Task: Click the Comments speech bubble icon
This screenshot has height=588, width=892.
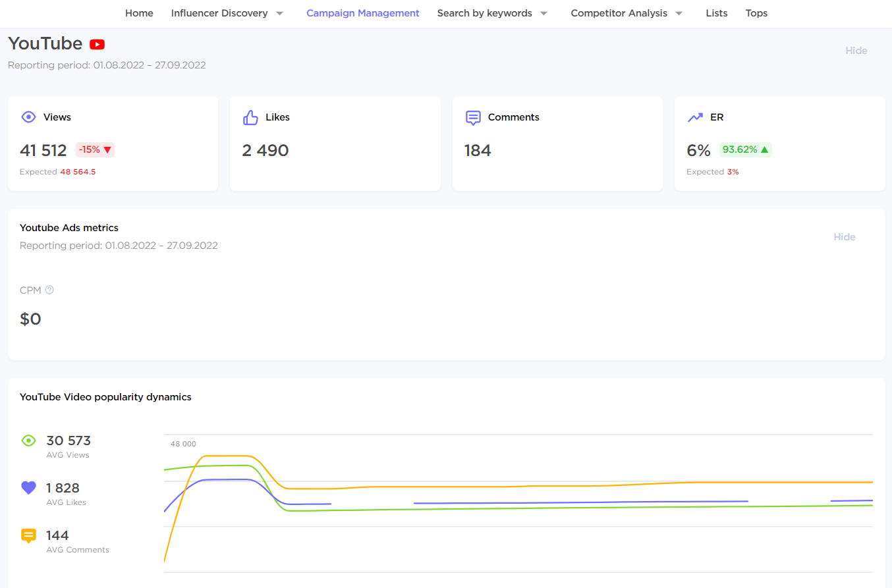Action: (x=473, y=118)
